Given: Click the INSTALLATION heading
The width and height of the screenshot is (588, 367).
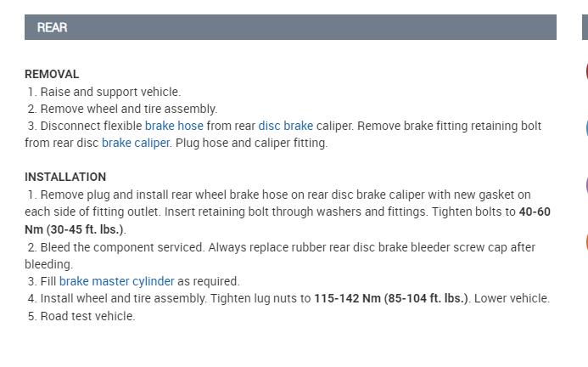Looking at the screenshot, I should (65, 177).
